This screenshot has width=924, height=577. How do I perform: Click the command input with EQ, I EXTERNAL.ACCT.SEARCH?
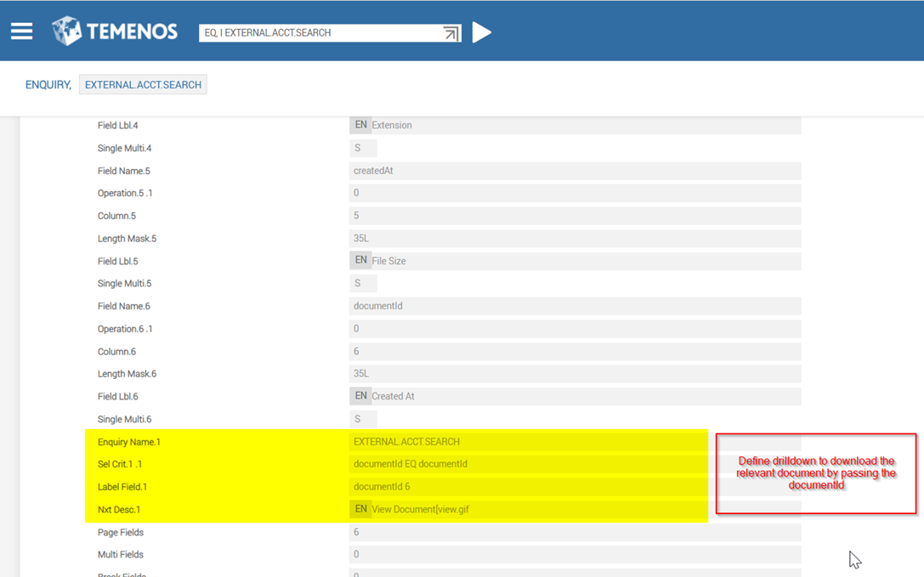click(320, 32)
